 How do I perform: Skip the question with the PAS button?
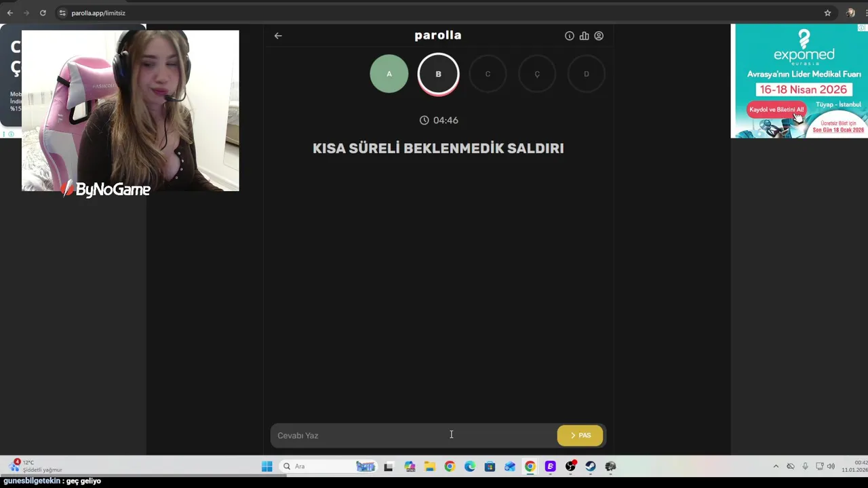(x=580, y=435)
